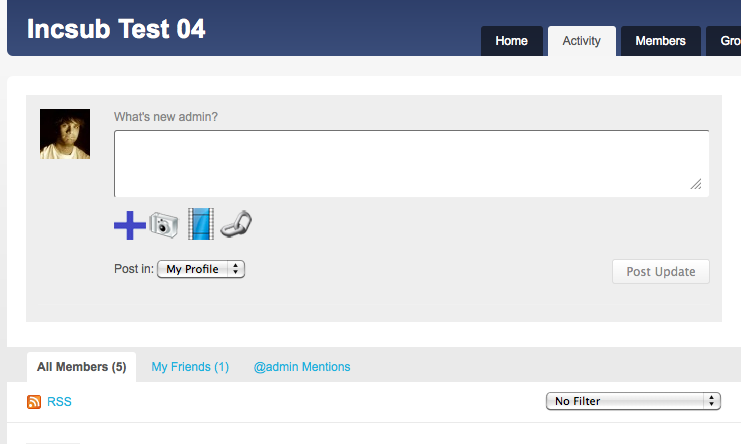
Task: View the @admin Mentions tab
Action: pos(302,367)
